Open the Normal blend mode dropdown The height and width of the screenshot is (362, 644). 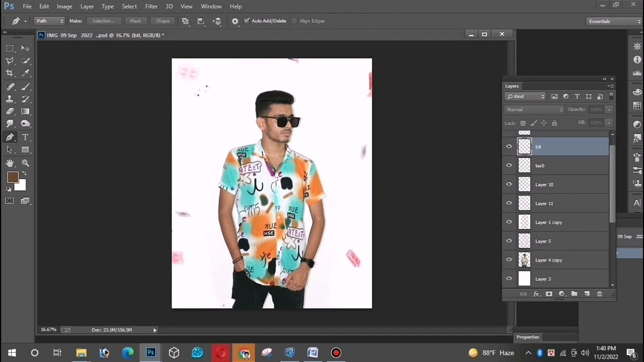coord(534,110)
